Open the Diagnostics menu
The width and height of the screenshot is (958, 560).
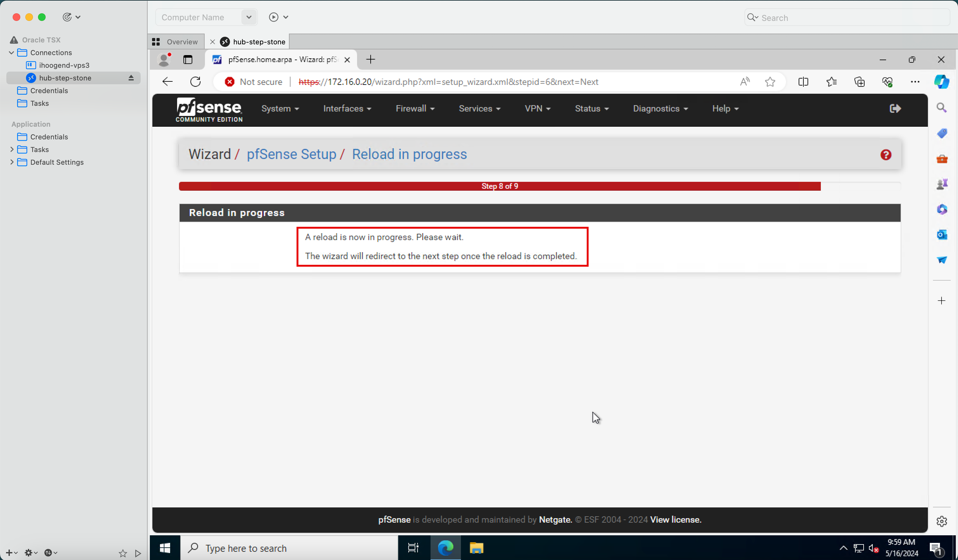coord(660,109)
